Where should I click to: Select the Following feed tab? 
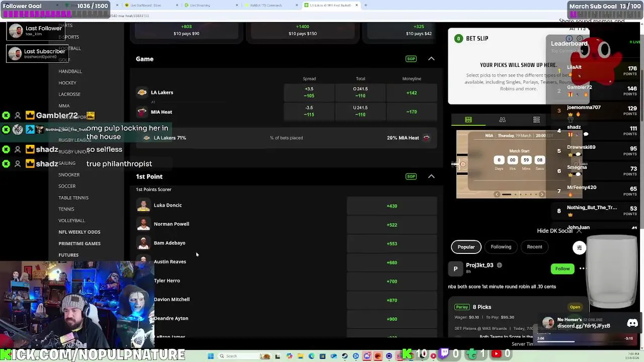point(501,247)
